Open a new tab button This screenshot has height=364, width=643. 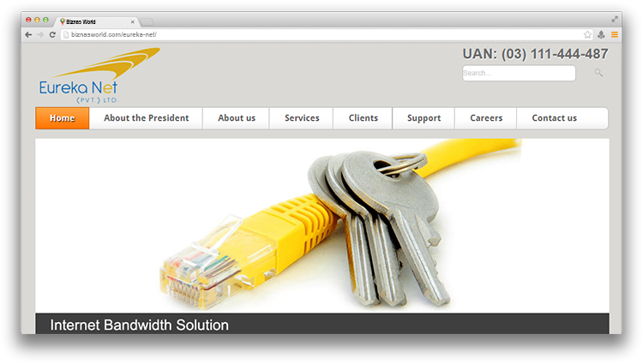point(147,21)
